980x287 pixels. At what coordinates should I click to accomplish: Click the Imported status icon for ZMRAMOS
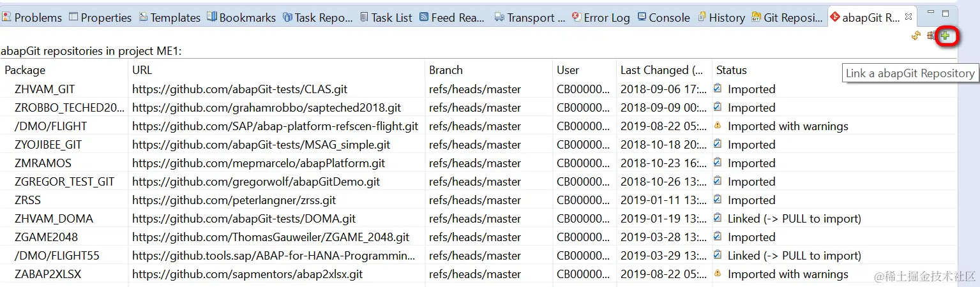(x=718, y=163)
